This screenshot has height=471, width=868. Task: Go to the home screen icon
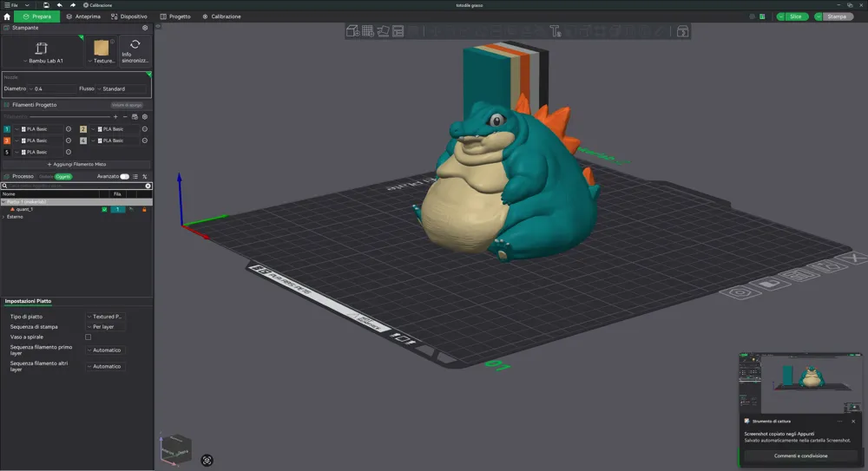(x=7, y=16)
